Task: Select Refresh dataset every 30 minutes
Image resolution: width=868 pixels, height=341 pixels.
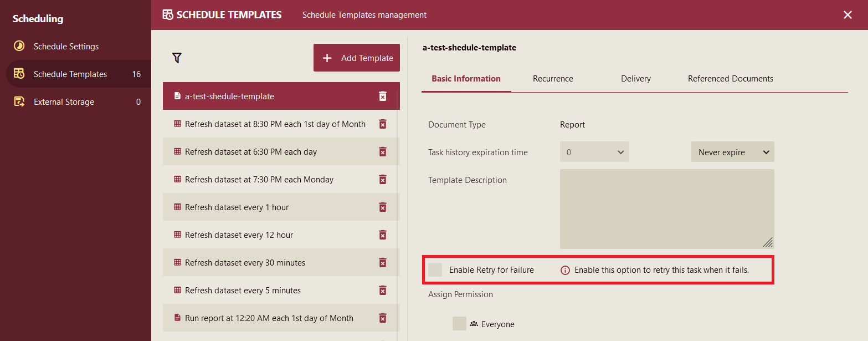Action: [280, 263]
